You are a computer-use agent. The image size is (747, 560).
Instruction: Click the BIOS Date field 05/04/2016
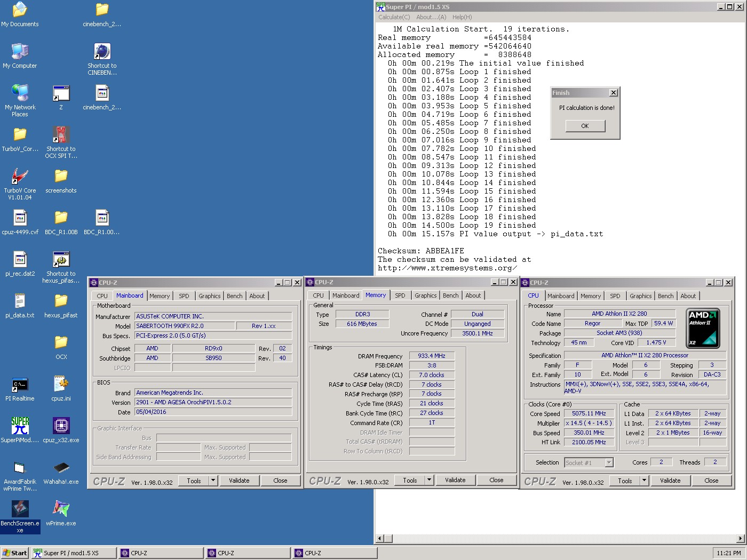tap(213, 412)
